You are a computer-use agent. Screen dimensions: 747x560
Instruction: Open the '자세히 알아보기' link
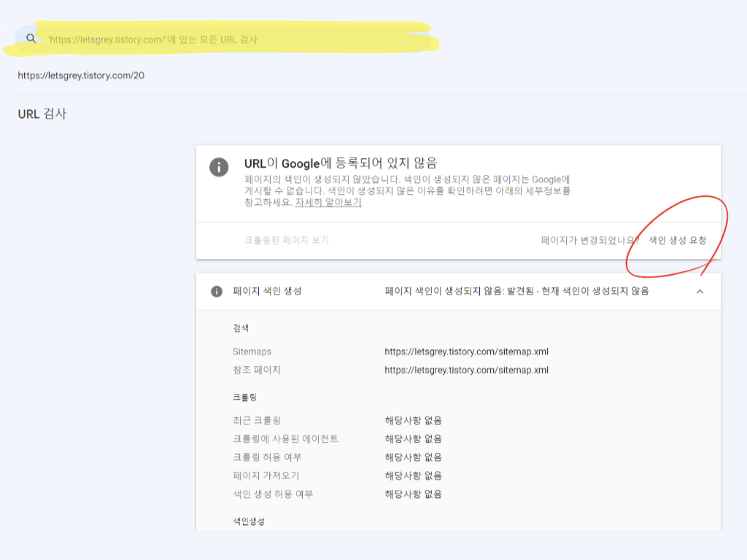[328, 203]
